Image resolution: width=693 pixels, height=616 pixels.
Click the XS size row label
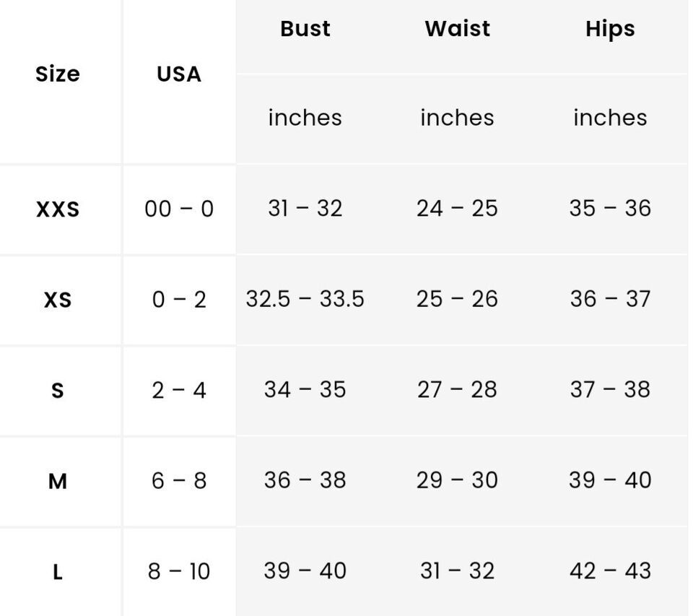pyautogui.click(x=58, y=300)
